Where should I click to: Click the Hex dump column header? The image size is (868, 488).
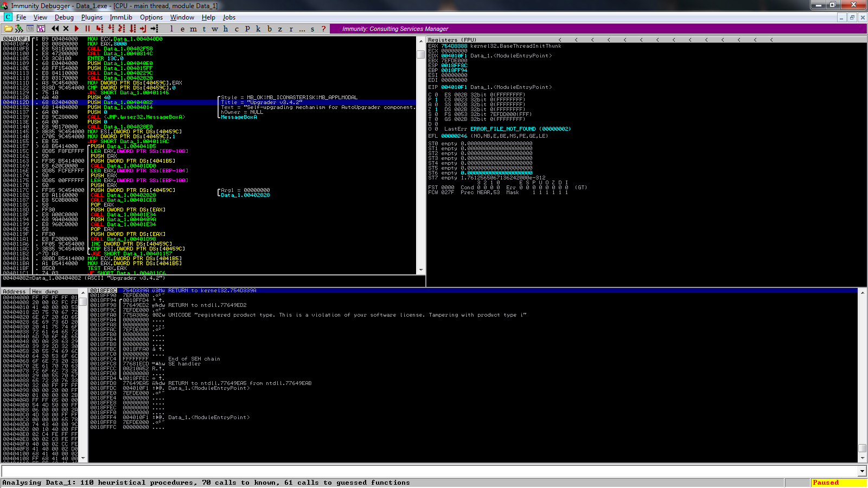55,291
